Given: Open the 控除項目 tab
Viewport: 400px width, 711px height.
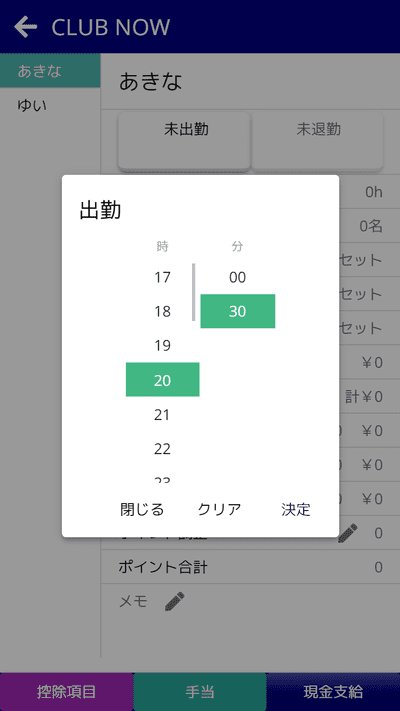Looking at the screenshot, I should (67, 692).
